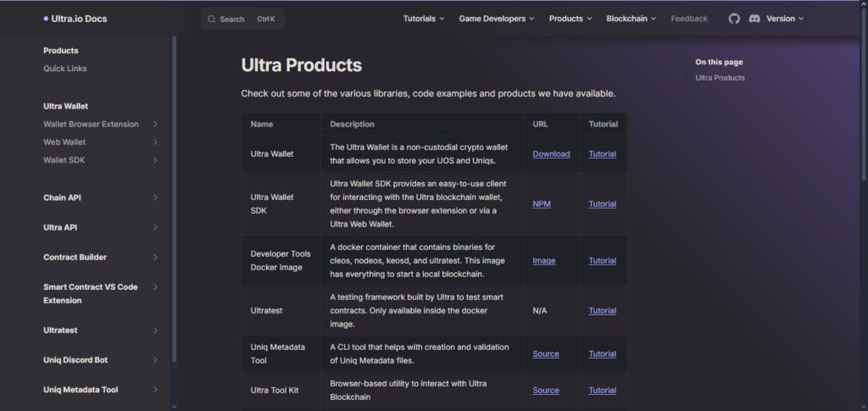
Task: Open Wallet Browser Extension sidebar item
Action: 91,124
